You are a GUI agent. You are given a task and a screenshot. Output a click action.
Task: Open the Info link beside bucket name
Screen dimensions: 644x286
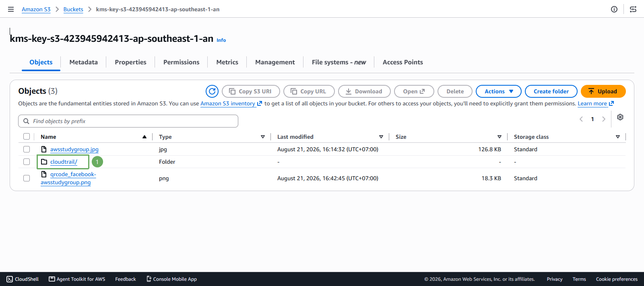click(x=221, y=40)
